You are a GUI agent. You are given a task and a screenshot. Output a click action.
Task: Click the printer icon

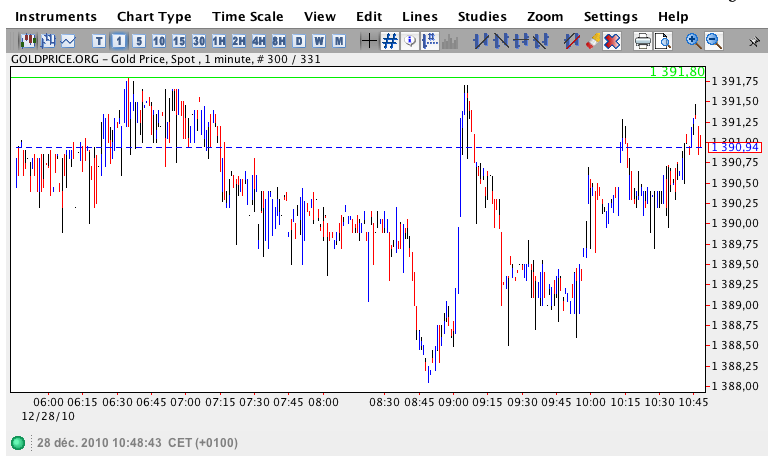642,41
